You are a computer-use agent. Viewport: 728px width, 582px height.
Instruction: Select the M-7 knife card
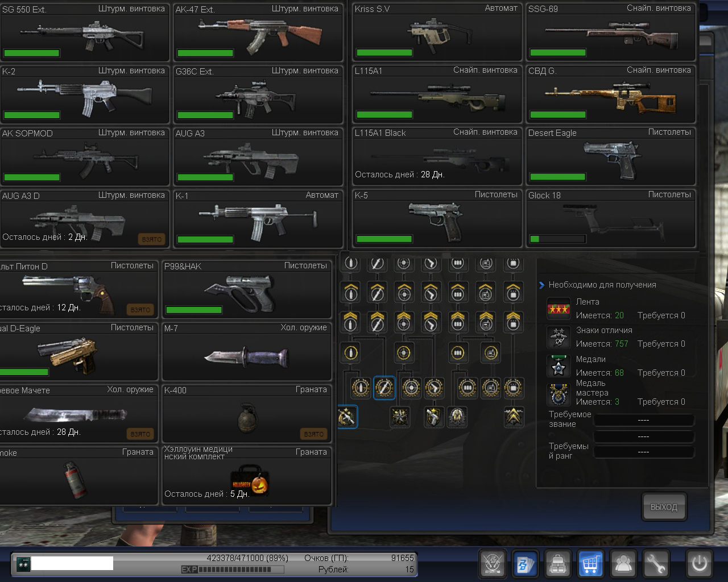coord(247,351)
